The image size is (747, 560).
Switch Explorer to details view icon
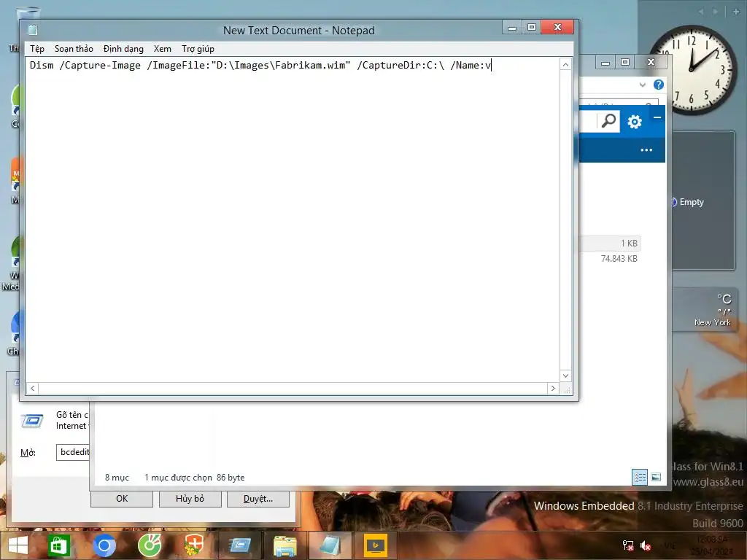click(x=640, y=477)
